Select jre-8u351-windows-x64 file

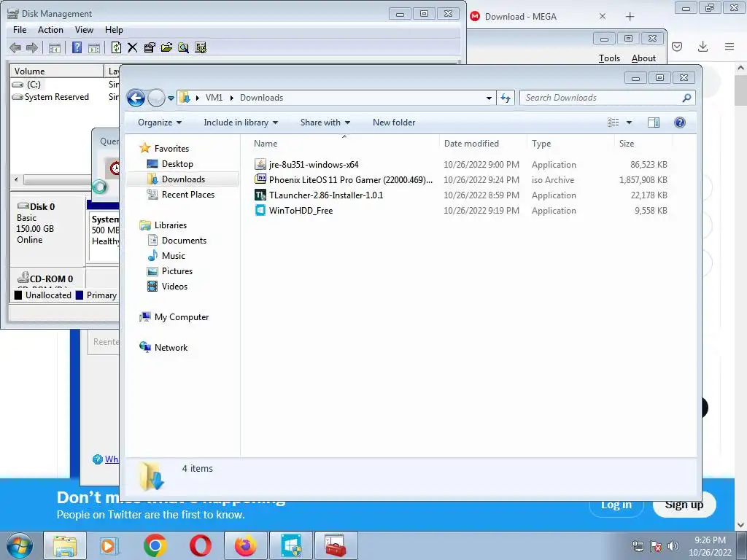click(x=314, y=165)
